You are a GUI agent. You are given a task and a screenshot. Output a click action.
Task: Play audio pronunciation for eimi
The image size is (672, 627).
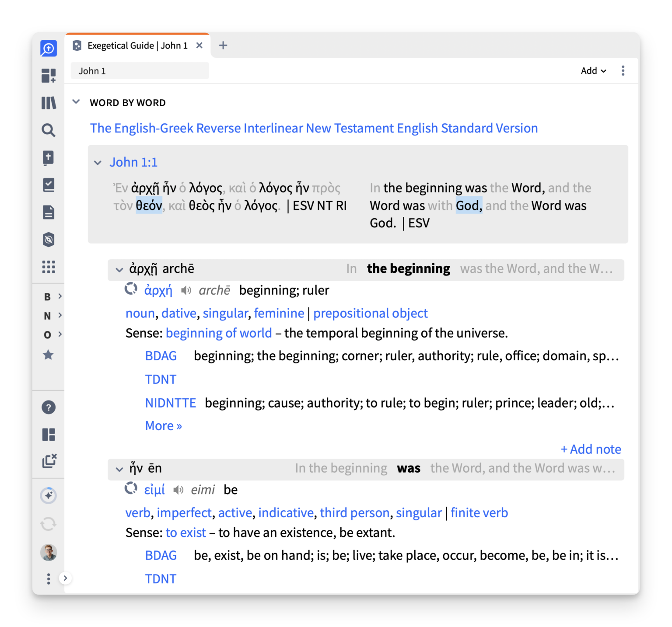179,489
